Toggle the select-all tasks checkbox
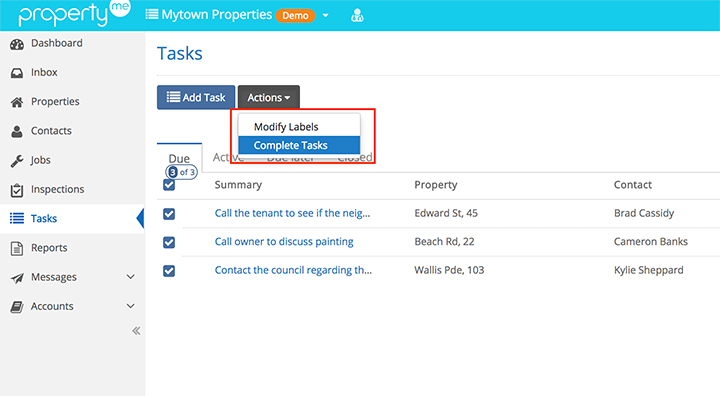The image size is (720, 396). click(169, 185)
